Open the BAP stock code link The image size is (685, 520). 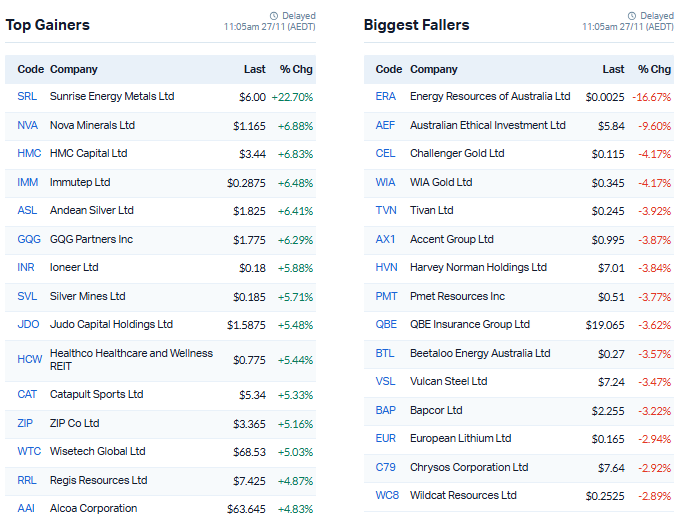386,410
